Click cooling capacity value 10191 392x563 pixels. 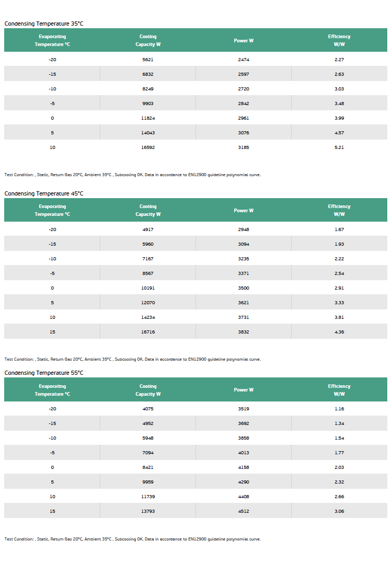[148, 288]
